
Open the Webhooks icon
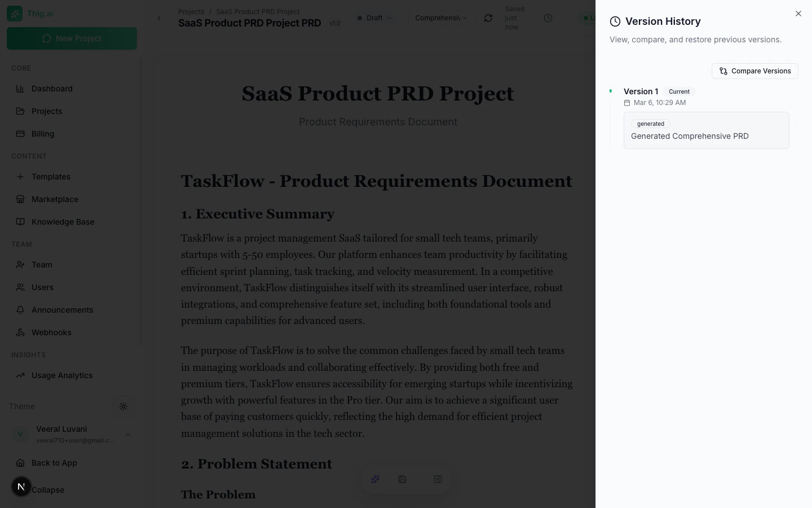[x=20, y=332]
